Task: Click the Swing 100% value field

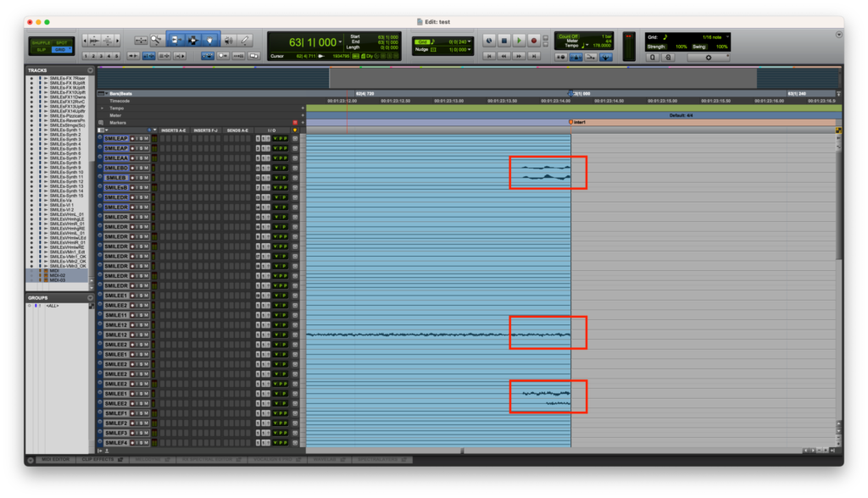Action: (x=722, y=47)
